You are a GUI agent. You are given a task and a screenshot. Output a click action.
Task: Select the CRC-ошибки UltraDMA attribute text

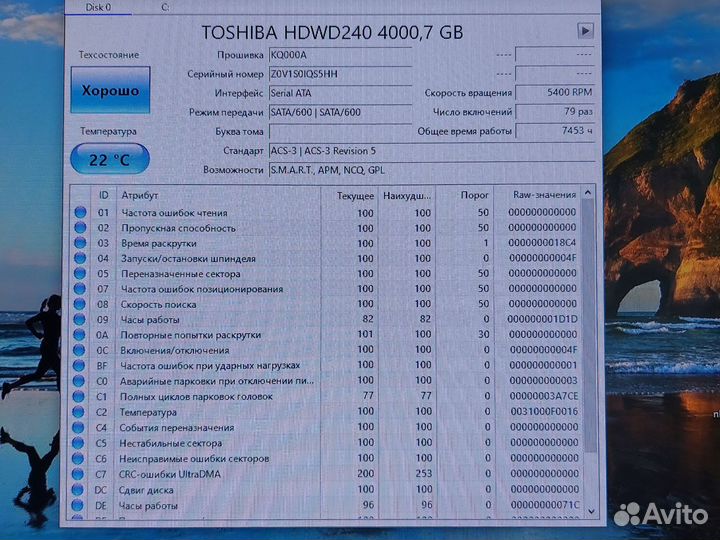coord(170,474)
